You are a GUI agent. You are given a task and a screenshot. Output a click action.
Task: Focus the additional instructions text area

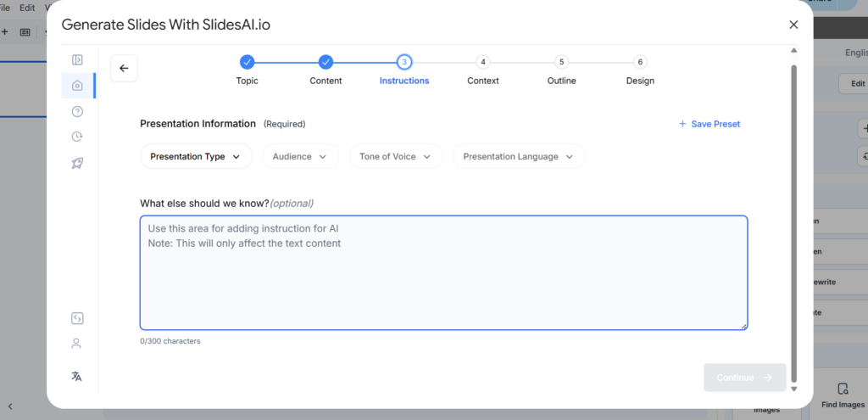(x=443, y=272)
